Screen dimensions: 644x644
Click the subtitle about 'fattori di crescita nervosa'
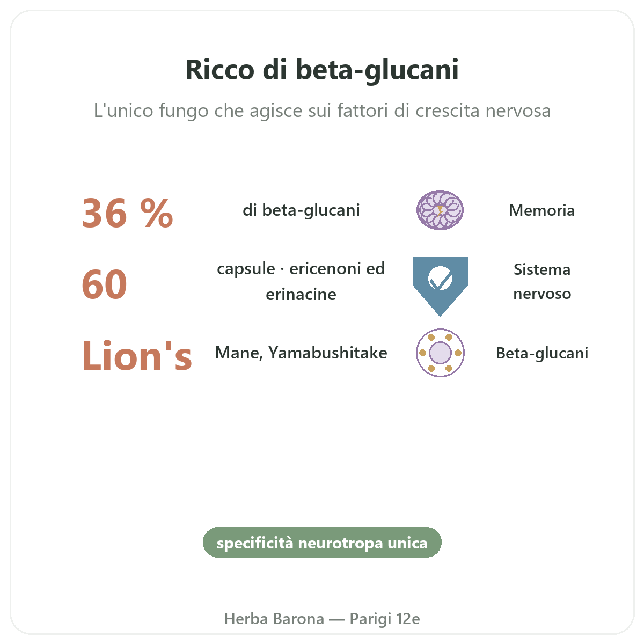tap(322, 111)
